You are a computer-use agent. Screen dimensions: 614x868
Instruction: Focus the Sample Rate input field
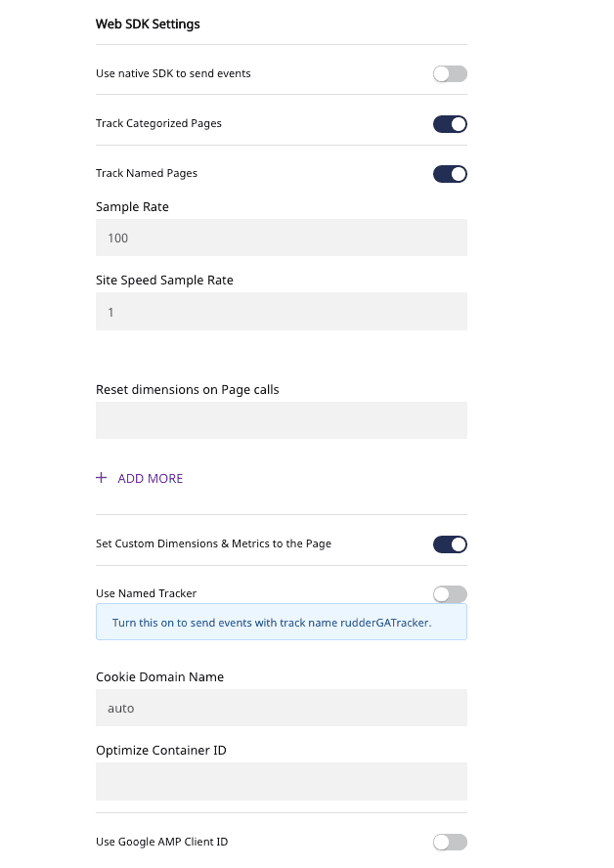pos(281,238)
